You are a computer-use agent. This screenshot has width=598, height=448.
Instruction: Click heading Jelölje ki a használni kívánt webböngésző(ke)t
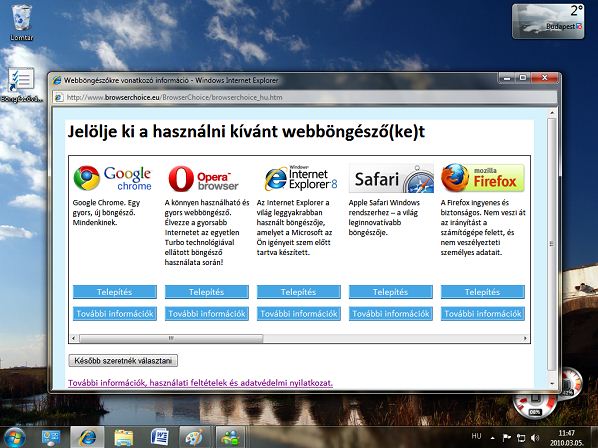point(246,132)
